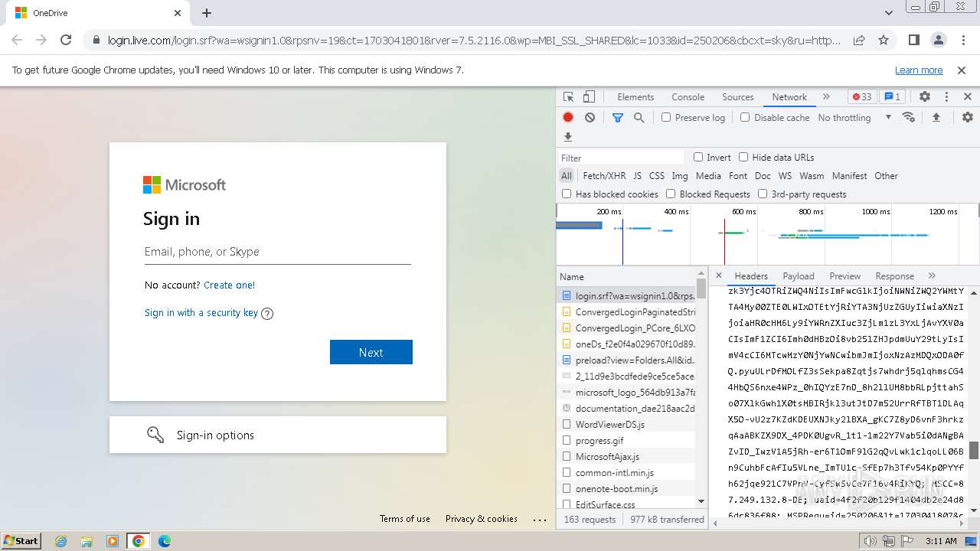
Task: Close the request details pane
Action: pyautogui.click(x=718, y=275)
